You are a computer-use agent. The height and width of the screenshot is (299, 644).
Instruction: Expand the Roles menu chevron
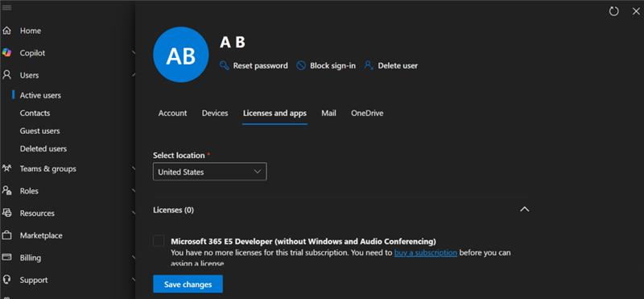point(134,191)
